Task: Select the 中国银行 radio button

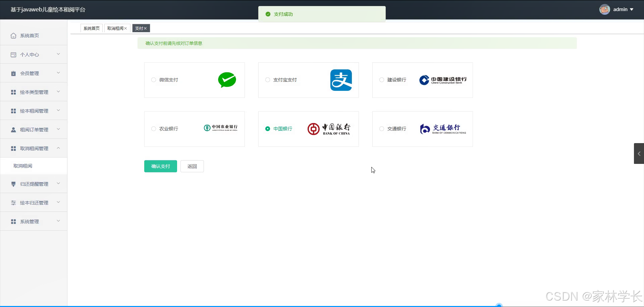Action: [268, 129]
